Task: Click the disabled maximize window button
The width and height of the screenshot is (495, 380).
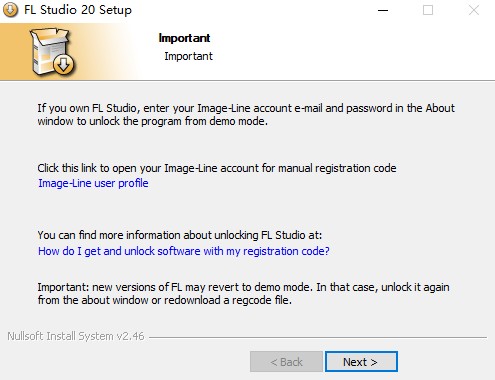Action: tap(428, 10)
